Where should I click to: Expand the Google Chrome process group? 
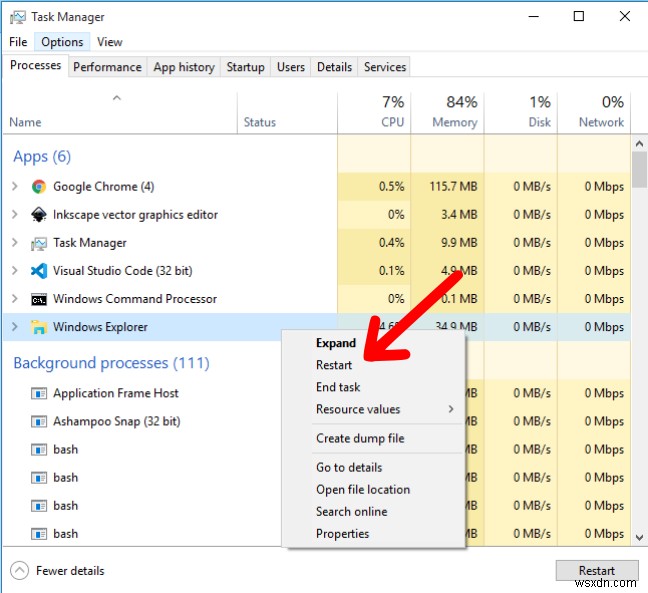click(15, 186)
